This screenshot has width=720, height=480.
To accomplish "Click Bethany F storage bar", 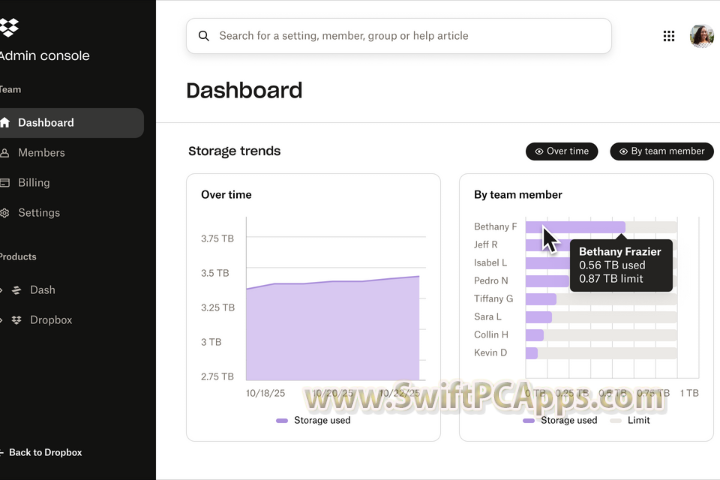I will coord(575,227).
